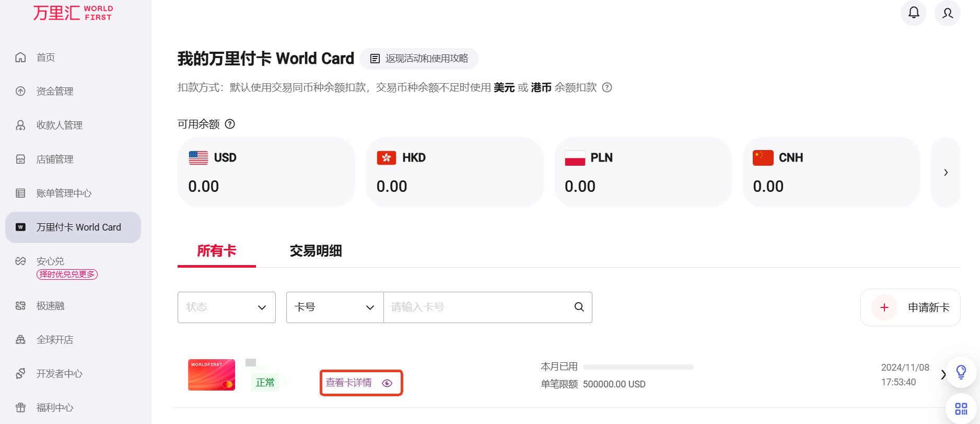Click the WorldFirst card thumbnail
Image resolution: width=980 pixels, height=424 pixels.
212,375
